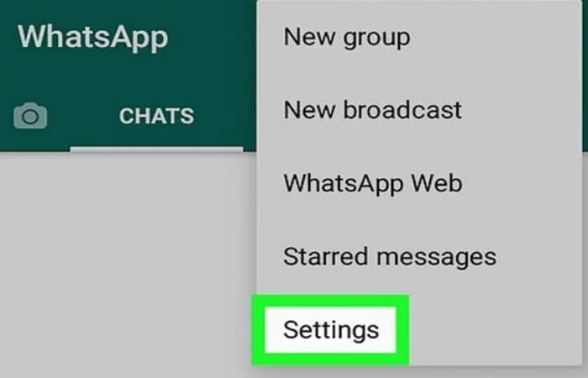Viewport: 588px width, 378px height.
Task: Launch camera from the header icon
Action: point(30,116)
